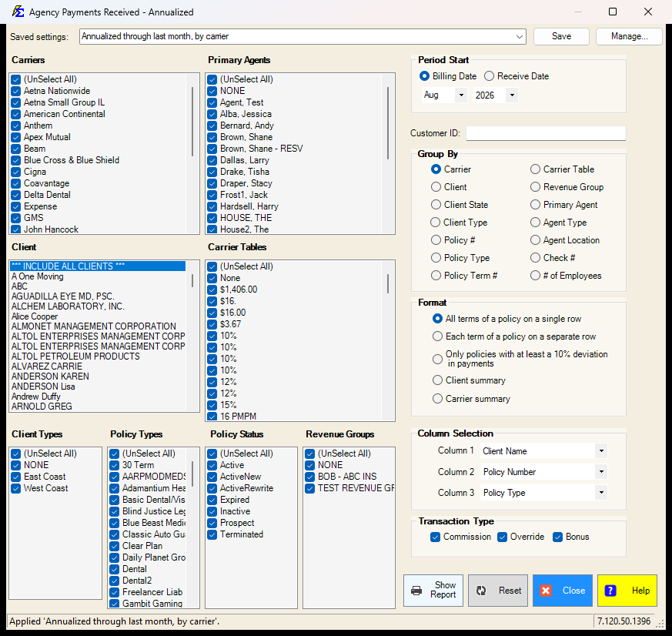The image size is (672, 636).
Task: Group by Revenue Group
Action: pyautogui.click(x=535, y=187)
